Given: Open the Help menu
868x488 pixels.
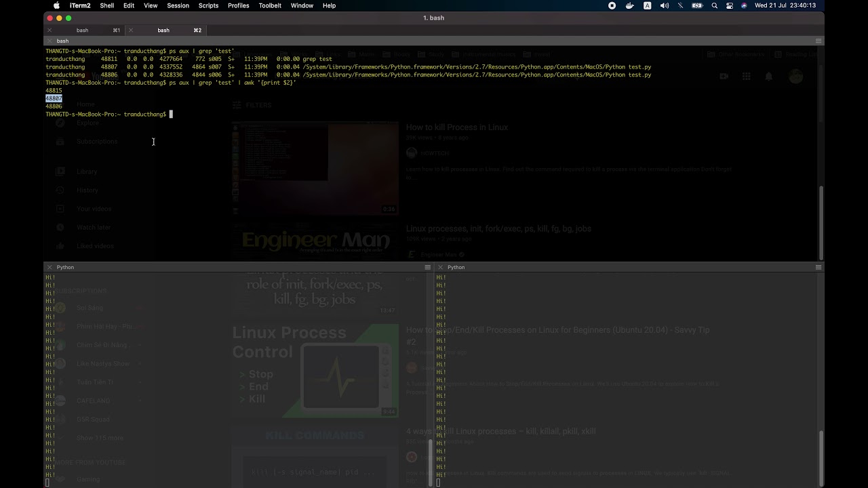Looking at the screenshot, I should coord(329,5).
